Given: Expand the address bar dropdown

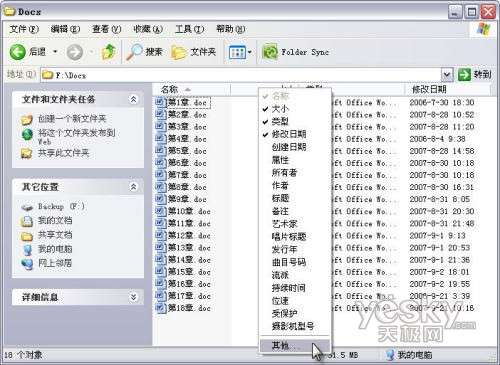Looking at the screenshot, I should point(447,75).
